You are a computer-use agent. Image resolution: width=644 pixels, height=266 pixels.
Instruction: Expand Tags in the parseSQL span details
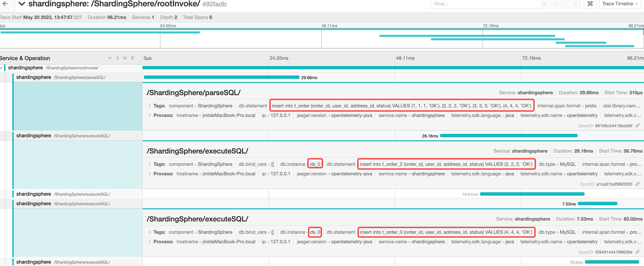click(149, 106)
